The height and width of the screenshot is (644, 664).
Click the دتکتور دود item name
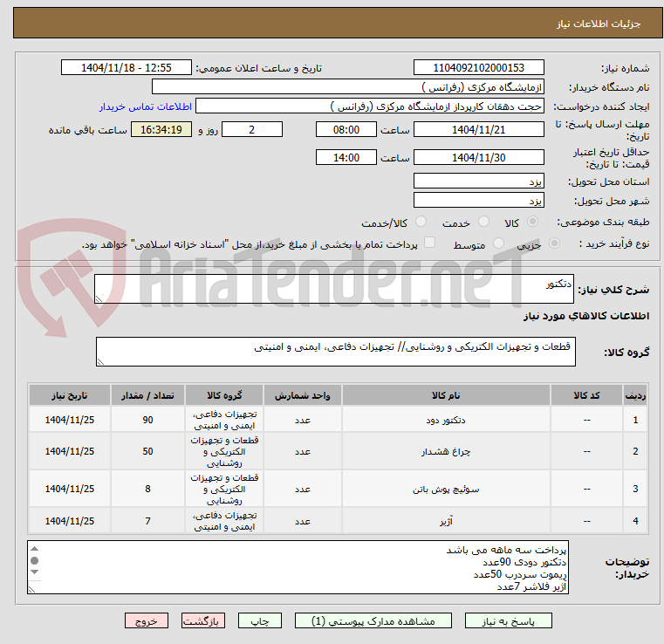(x=446, y=420)
